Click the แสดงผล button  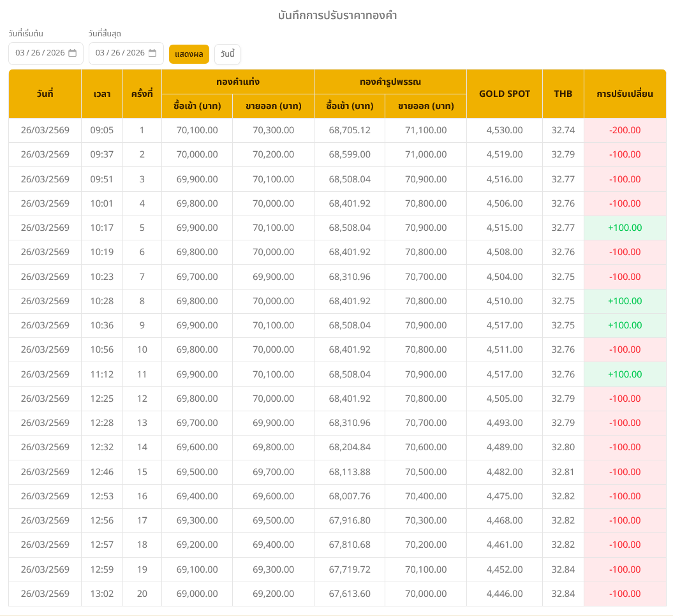pyautogui.click(x=189, y=54)
